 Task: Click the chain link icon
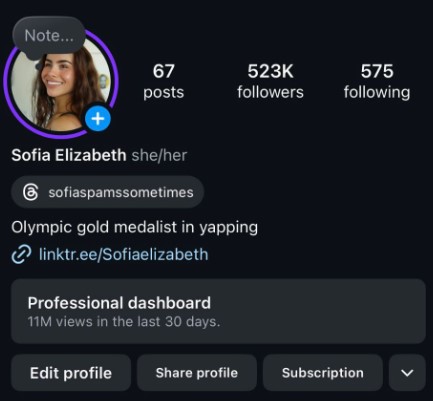(21, 254)
